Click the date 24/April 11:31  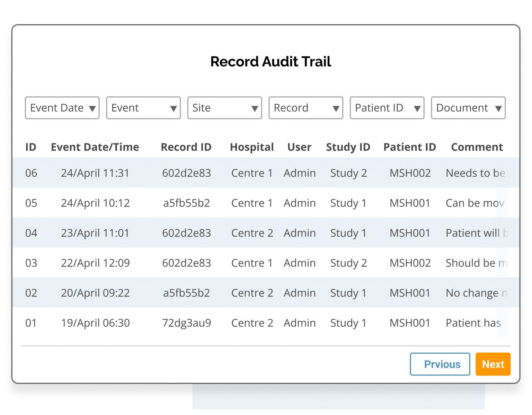click(x=95, y=173)
